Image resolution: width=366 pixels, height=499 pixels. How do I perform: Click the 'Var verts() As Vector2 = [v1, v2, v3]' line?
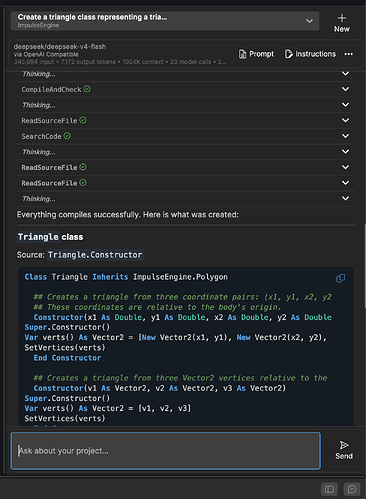tap(108, 408)
